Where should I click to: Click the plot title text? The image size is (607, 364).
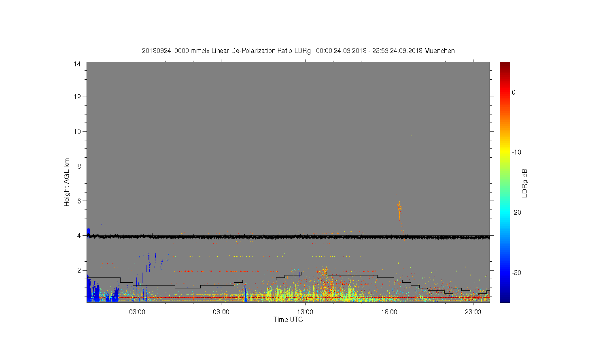click(298, 51)
